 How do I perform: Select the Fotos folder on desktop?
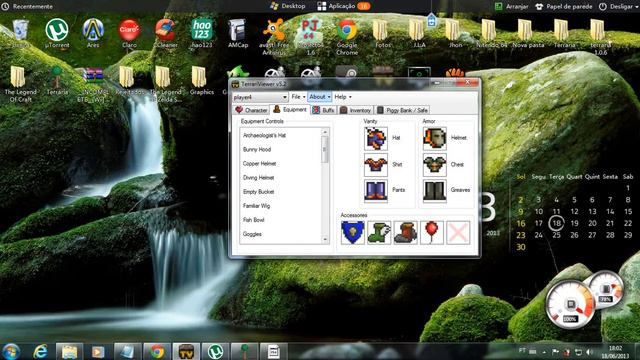point(382,33)
